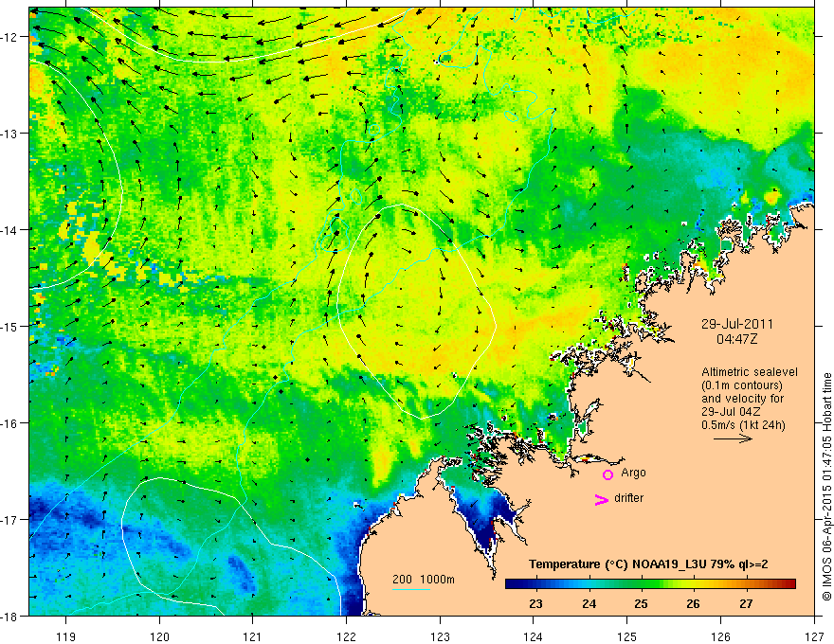
Task: Click the -15 latitude axis label
Action: pos(10,326)
